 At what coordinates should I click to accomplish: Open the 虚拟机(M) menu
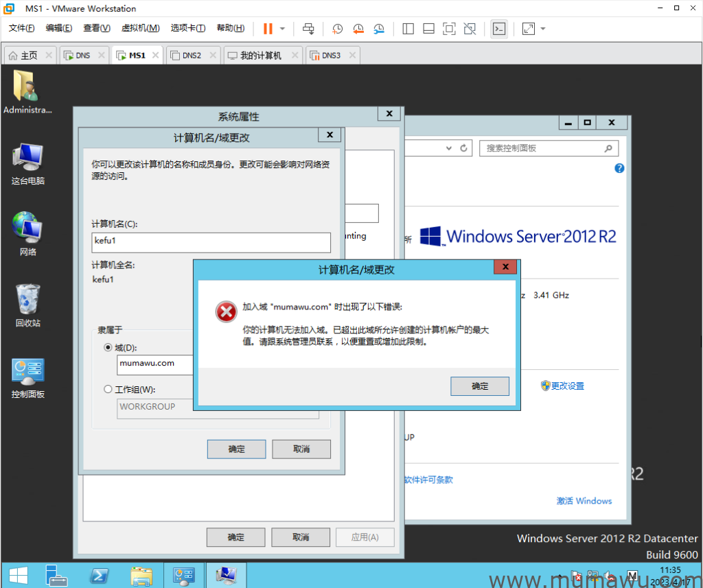click(x=140, y=28)
